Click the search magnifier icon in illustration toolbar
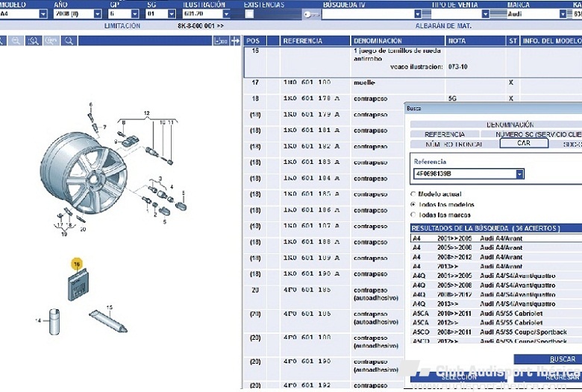 pyautogui.click(x=69, y=41)
